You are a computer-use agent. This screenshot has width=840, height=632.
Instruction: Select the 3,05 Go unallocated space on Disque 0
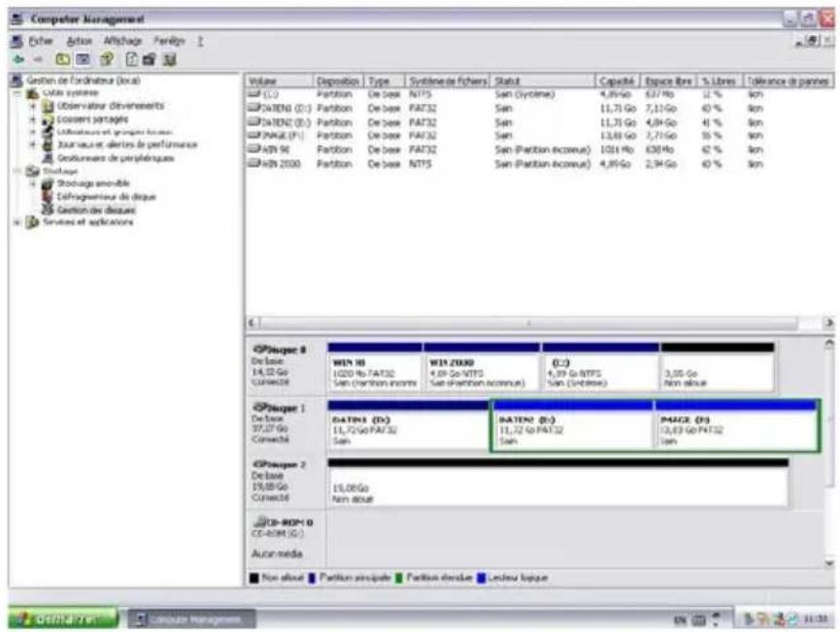pyautogui.click(x=718, y=367)
